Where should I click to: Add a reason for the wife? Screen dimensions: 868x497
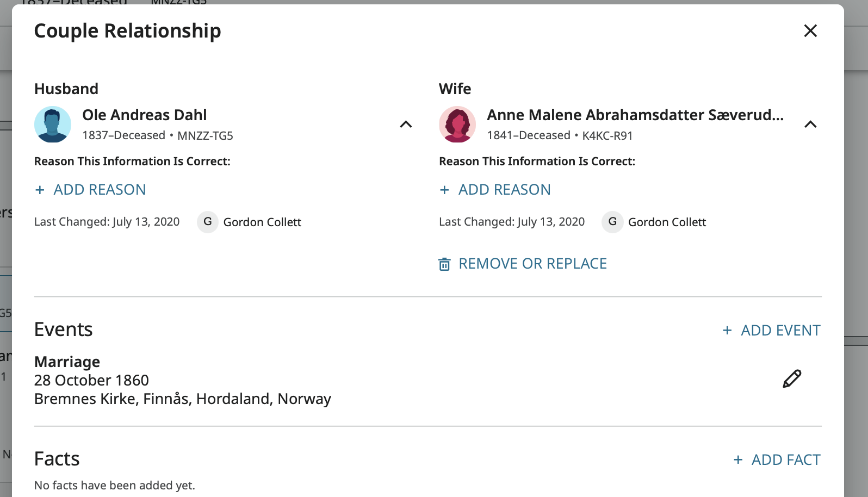495,190
